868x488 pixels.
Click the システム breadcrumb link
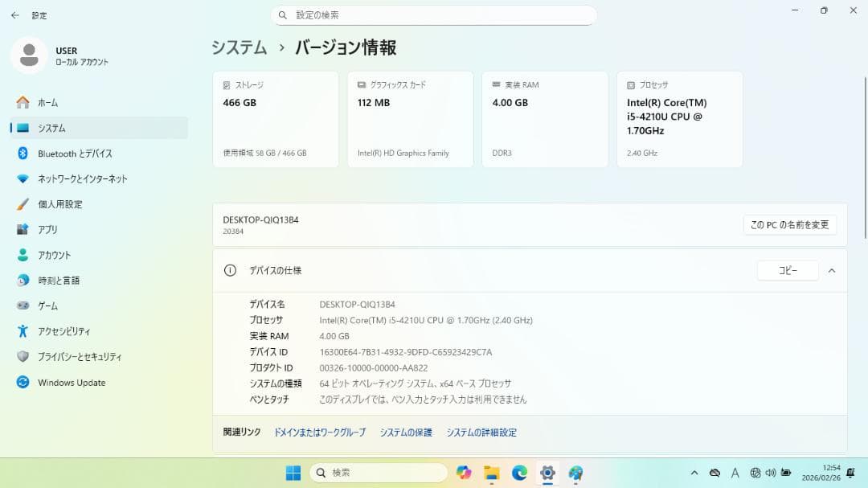tap(240, 47)
